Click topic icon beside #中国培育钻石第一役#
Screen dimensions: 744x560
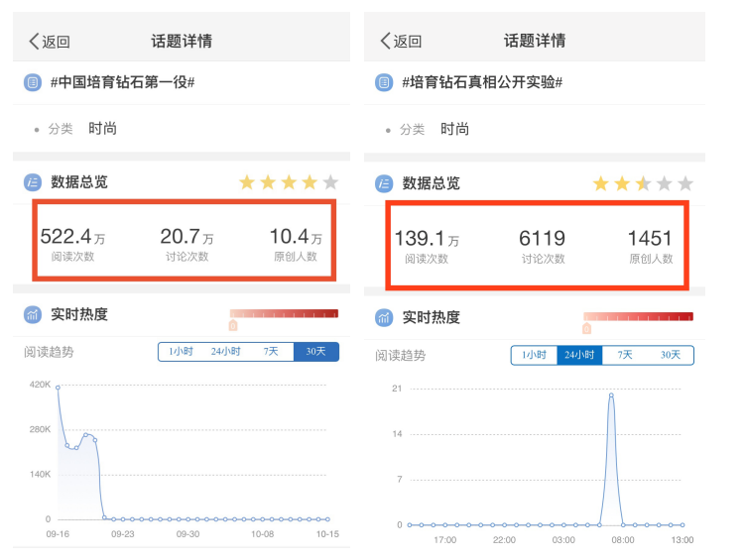33,82
